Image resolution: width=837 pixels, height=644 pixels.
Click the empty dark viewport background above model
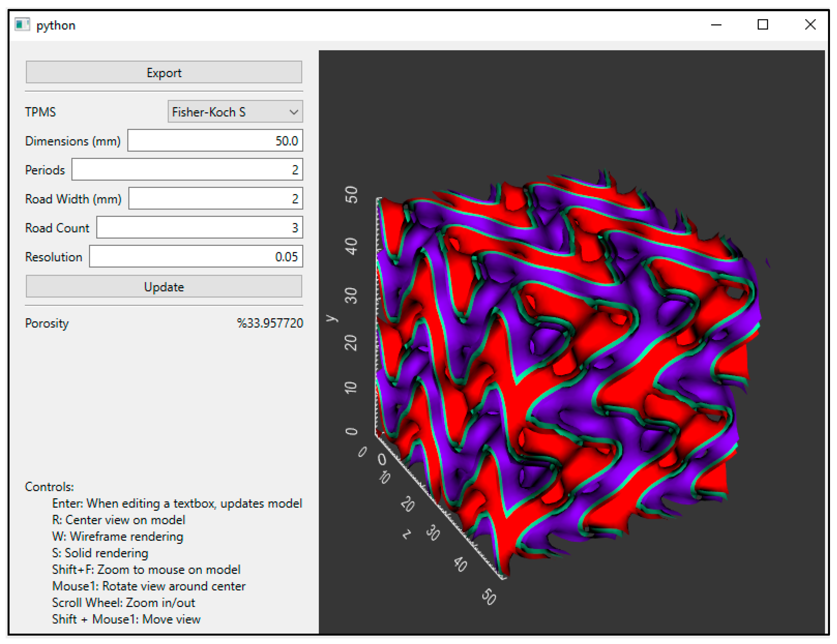pos(571,107)
